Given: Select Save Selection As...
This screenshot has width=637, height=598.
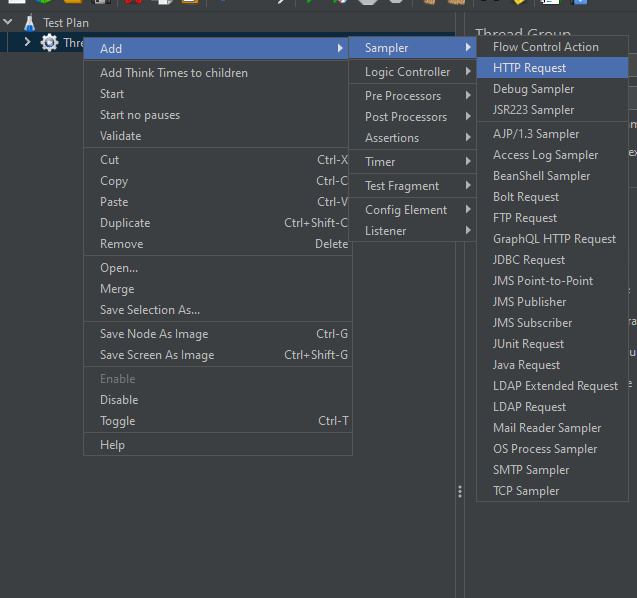Looking at the screenshot, I should click(218, 310).
